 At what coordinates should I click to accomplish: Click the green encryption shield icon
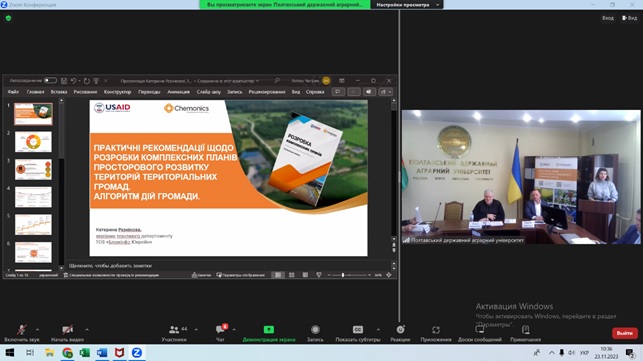click(8, 18)
